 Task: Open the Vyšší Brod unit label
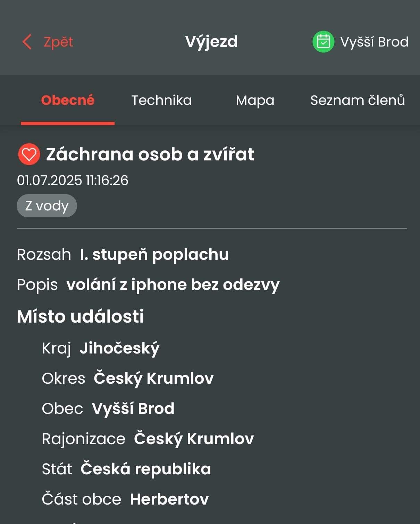[x=374, y=42]
